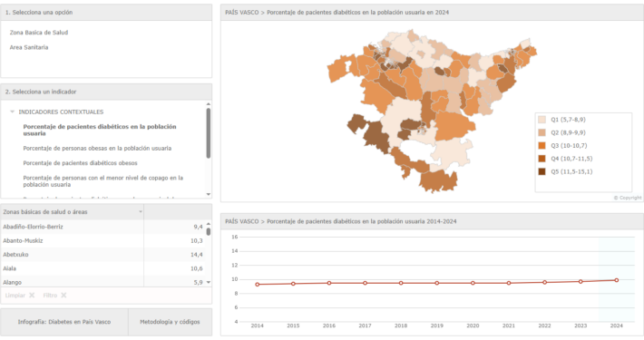Click PAÍS VASCO breadcrumb in chart header
The width and height of the screenshot is (644, 340).
coord(242,221)
